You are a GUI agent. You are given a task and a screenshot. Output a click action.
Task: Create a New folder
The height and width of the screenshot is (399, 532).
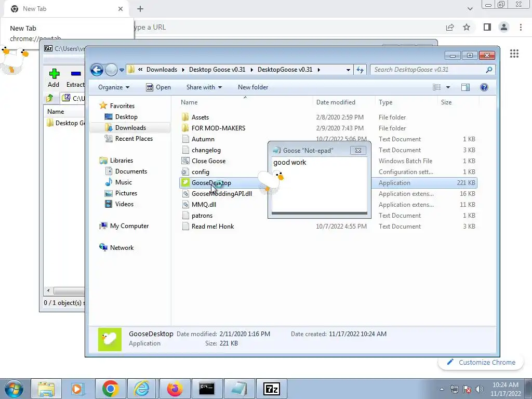[253, 87]
